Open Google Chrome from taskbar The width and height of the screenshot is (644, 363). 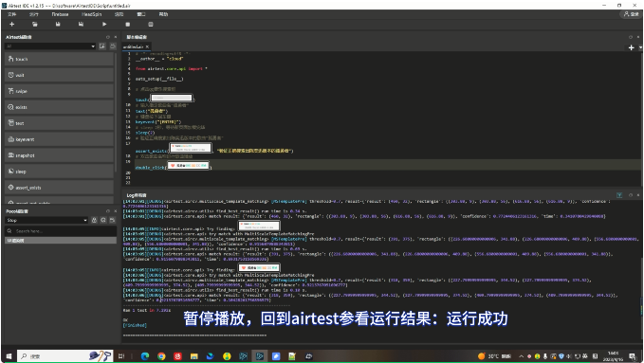pyautogui.click(x=161, y=356)
